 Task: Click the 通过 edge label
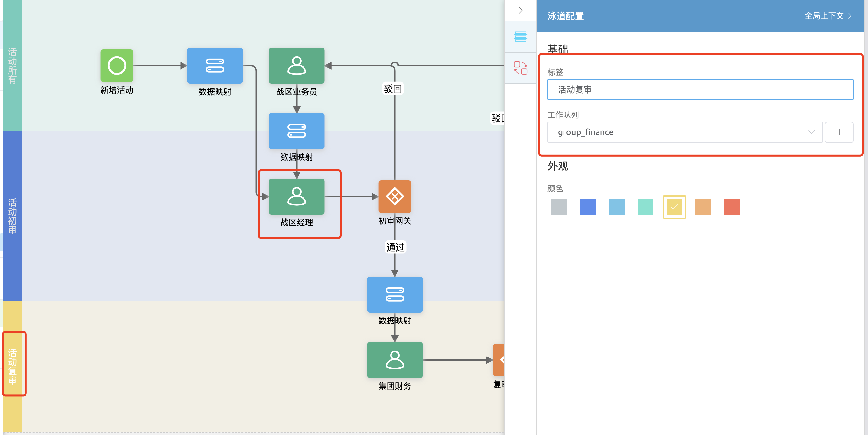pyautogui.click(x=395, y=247)
